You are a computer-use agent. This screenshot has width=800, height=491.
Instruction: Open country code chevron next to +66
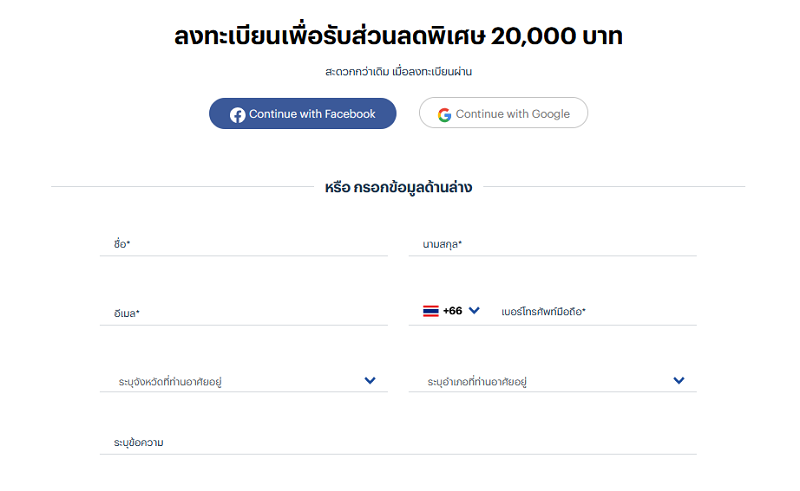coord(474,311)
